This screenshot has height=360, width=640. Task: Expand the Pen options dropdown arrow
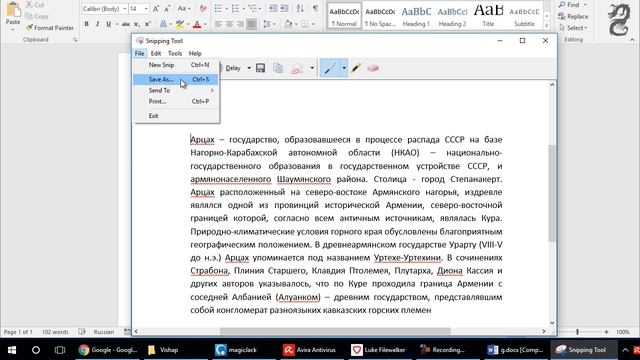point(343,69)
